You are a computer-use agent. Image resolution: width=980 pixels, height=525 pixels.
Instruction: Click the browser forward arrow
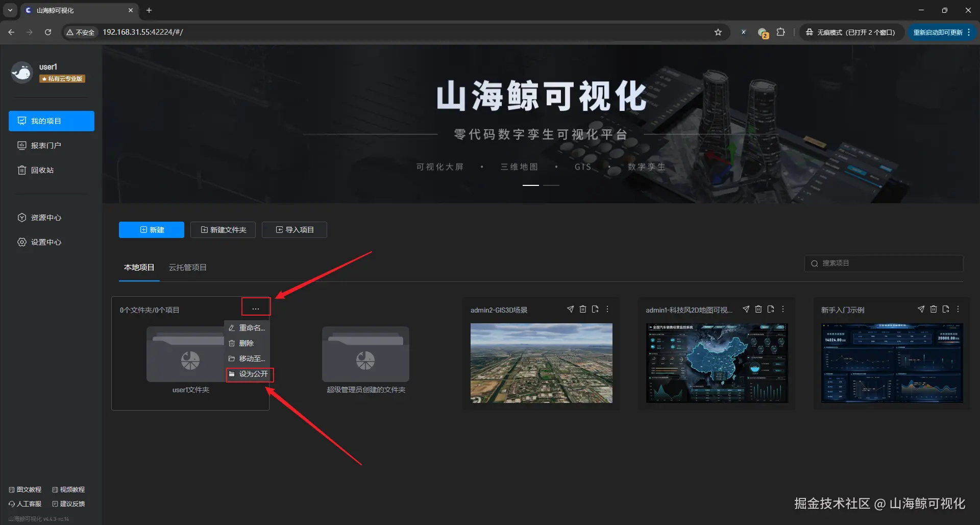point(30,32)
